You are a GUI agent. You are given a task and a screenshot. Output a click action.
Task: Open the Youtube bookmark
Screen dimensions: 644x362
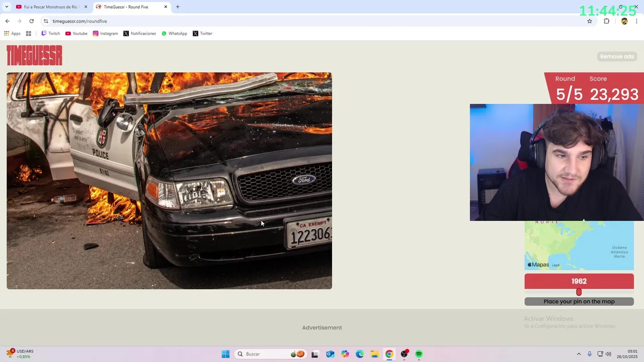click(x=76, y=34)
